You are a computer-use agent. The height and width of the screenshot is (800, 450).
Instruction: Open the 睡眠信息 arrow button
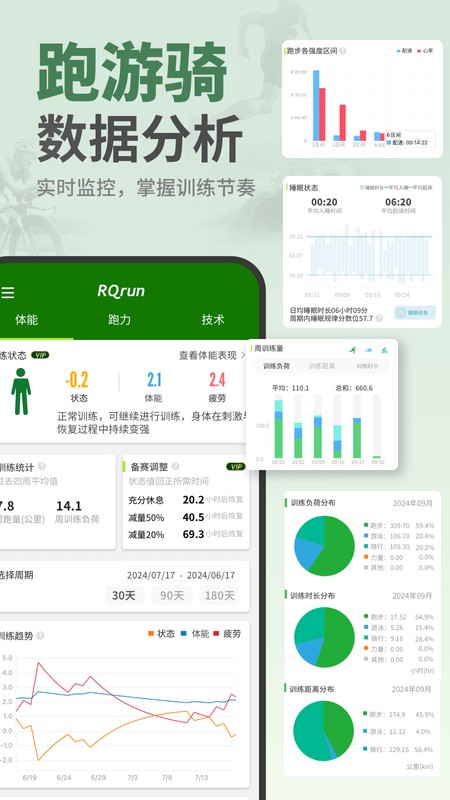tap(415, 313)
